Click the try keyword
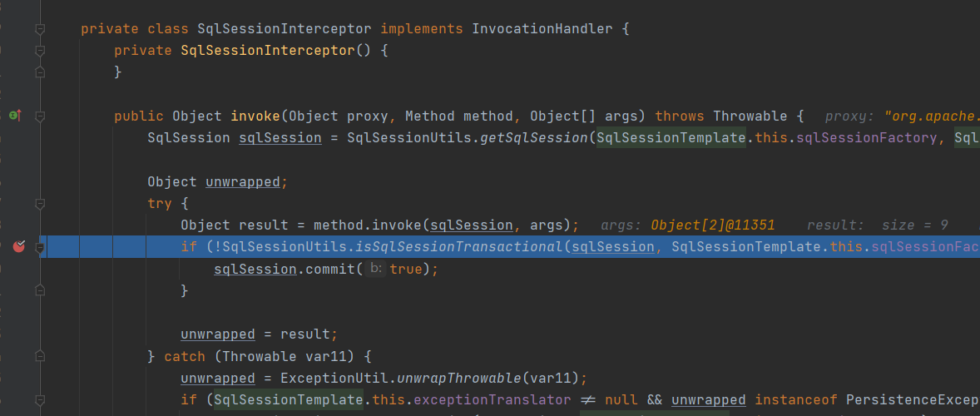The width and height of the screenshot is (980, 416). tap(160, 204)
